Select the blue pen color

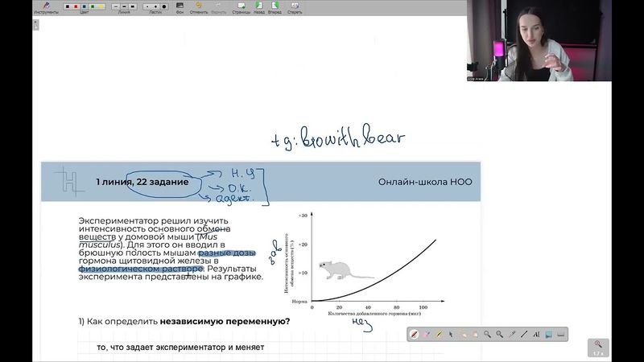(x=85, y=6)
